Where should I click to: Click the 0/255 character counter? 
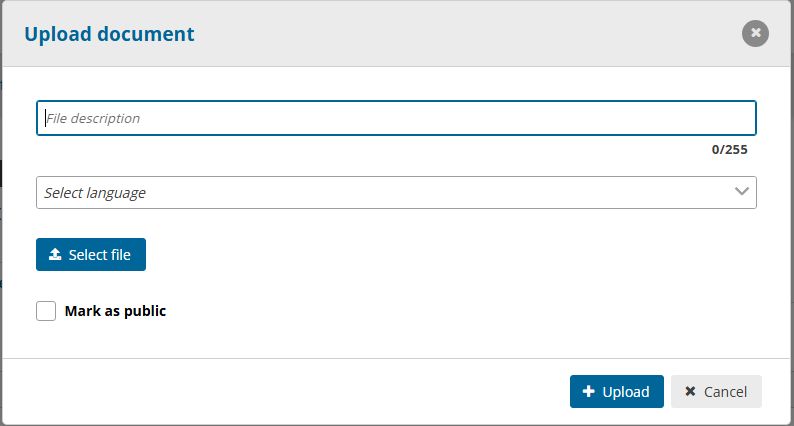pos(729,150)
